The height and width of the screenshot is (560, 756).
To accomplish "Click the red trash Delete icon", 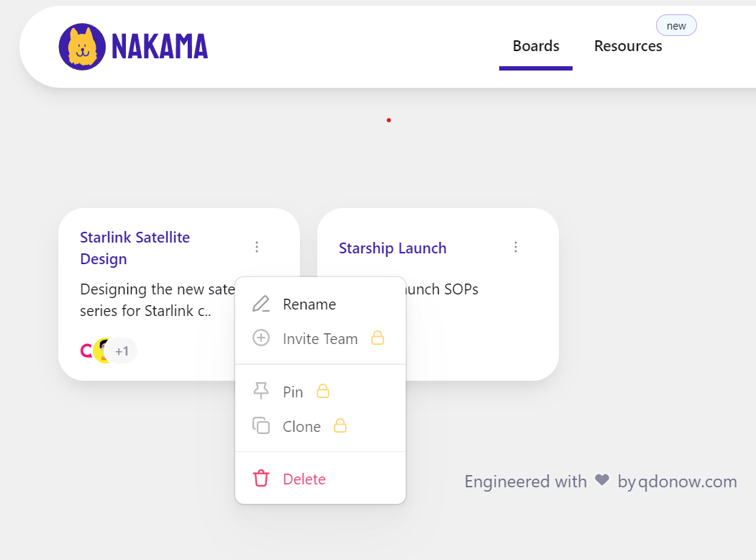I will tap(261, 478).
